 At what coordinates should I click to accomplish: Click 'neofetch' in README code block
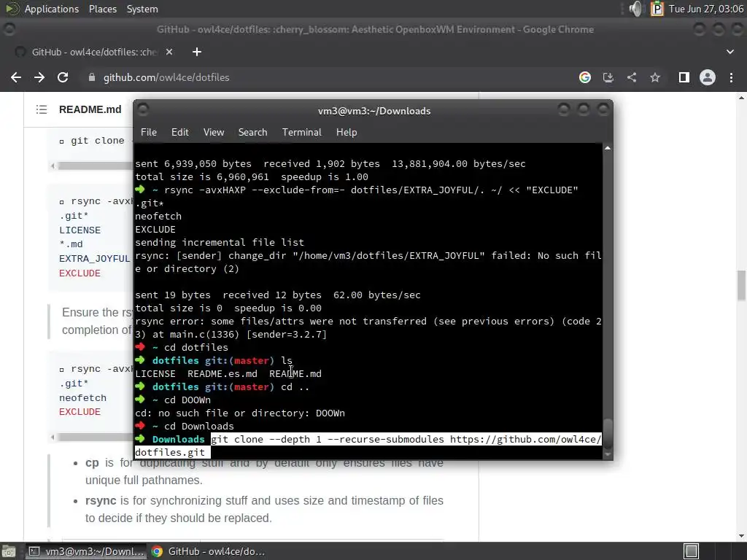82,397
